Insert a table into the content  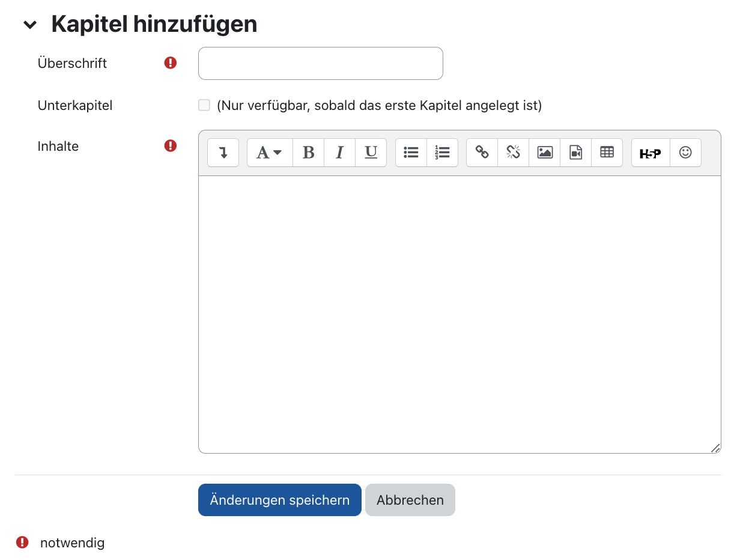pos(607,153)
